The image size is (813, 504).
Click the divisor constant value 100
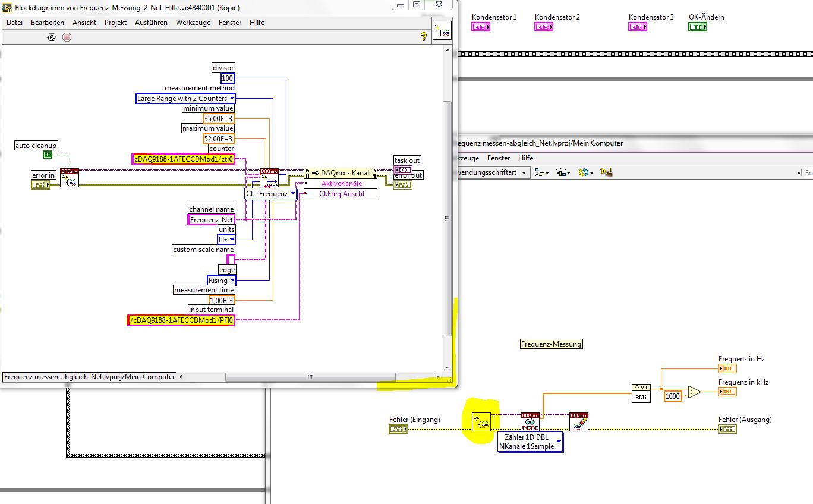(227, 78)
